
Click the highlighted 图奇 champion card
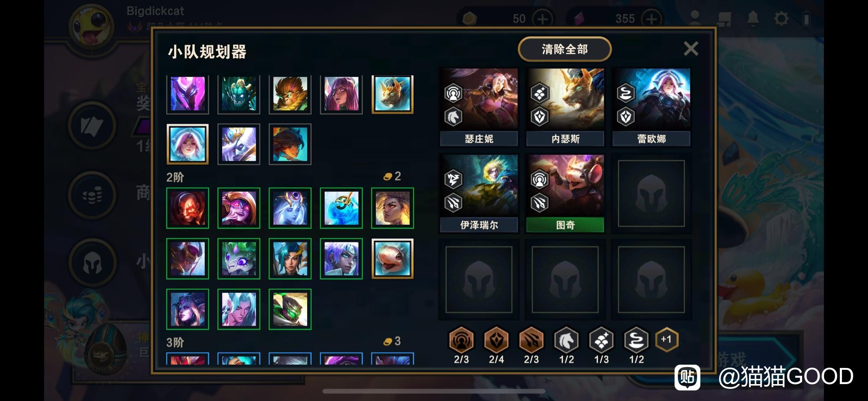(x=565, y=193)
